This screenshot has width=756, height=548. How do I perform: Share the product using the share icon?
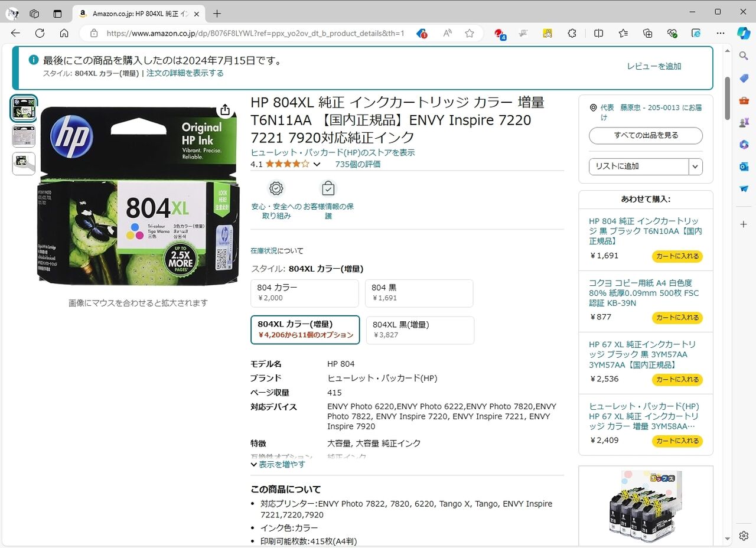point(224,110)
